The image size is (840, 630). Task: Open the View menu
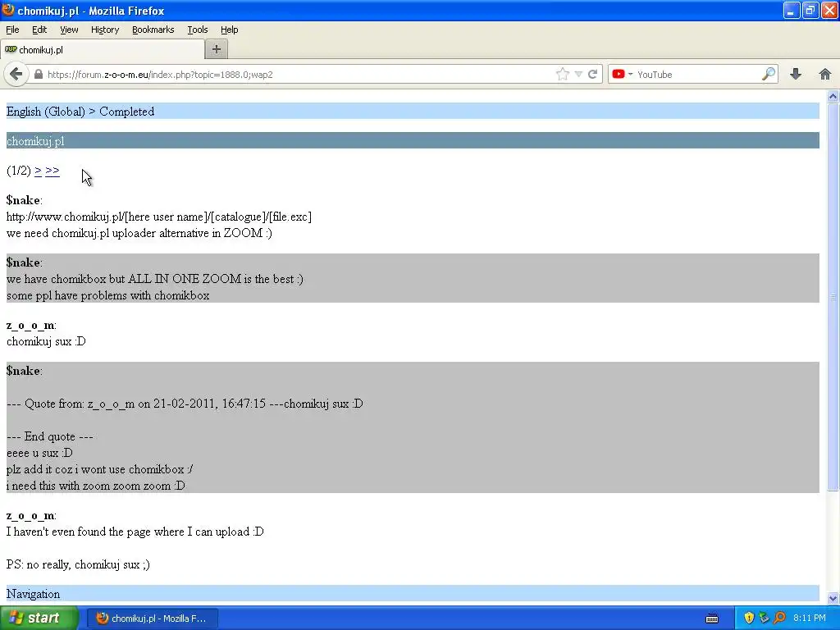(x=69, y=30)
